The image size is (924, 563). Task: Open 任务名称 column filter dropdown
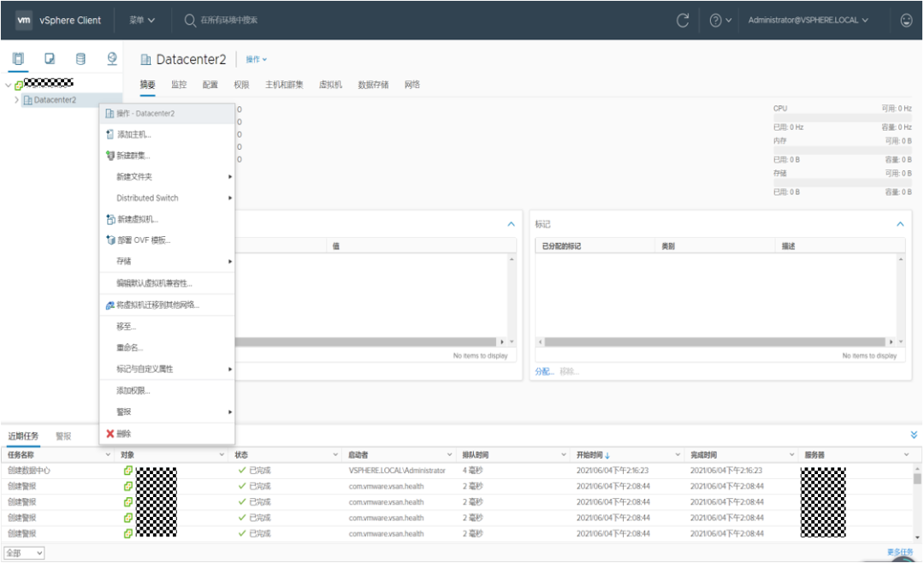click(x=108, y=454)
